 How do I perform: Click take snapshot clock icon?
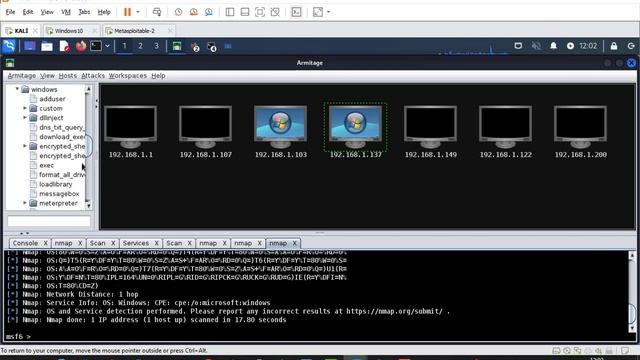coord(178,12)
